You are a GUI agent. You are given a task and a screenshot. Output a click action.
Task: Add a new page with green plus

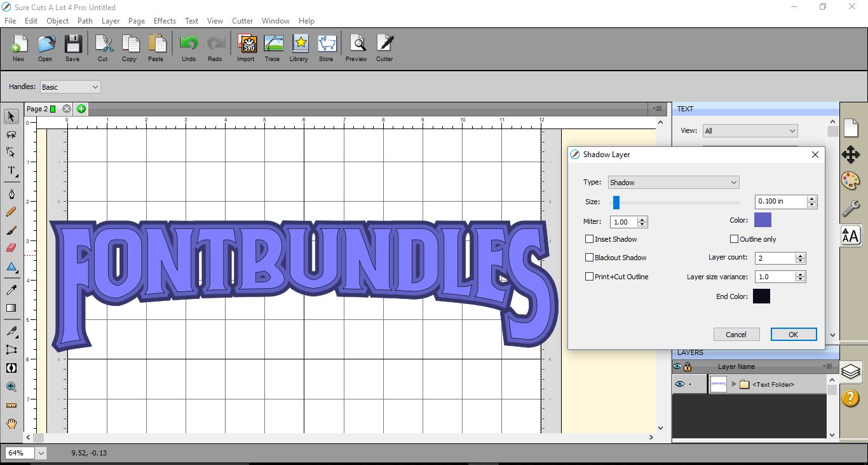tap(81, 109)
